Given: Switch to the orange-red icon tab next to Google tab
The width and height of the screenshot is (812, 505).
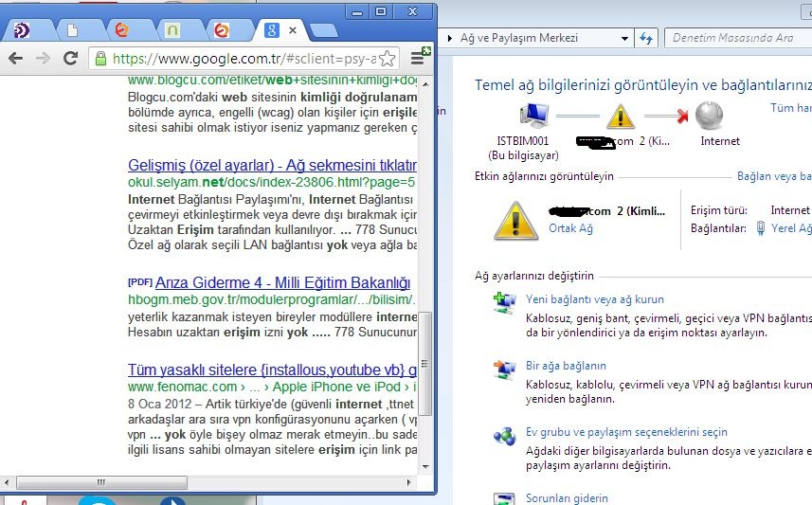Looking at the screenshot, I should 222,30.
